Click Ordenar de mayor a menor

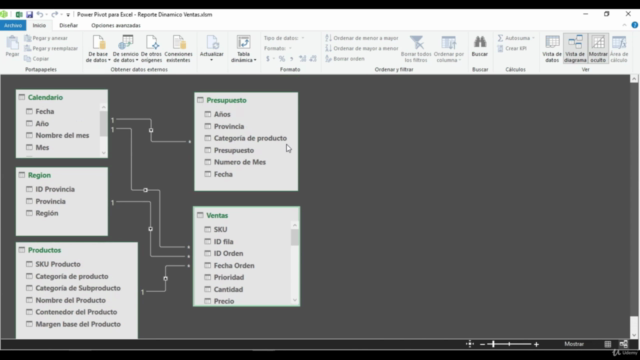(362, 48)
